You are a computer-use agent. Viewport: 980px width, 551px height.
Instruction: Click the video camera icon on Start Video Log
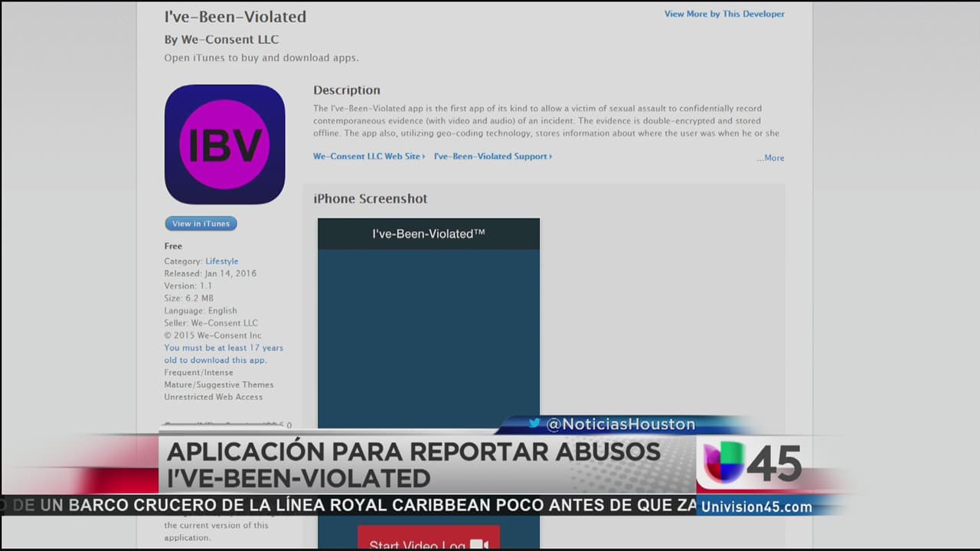point(479,544)
